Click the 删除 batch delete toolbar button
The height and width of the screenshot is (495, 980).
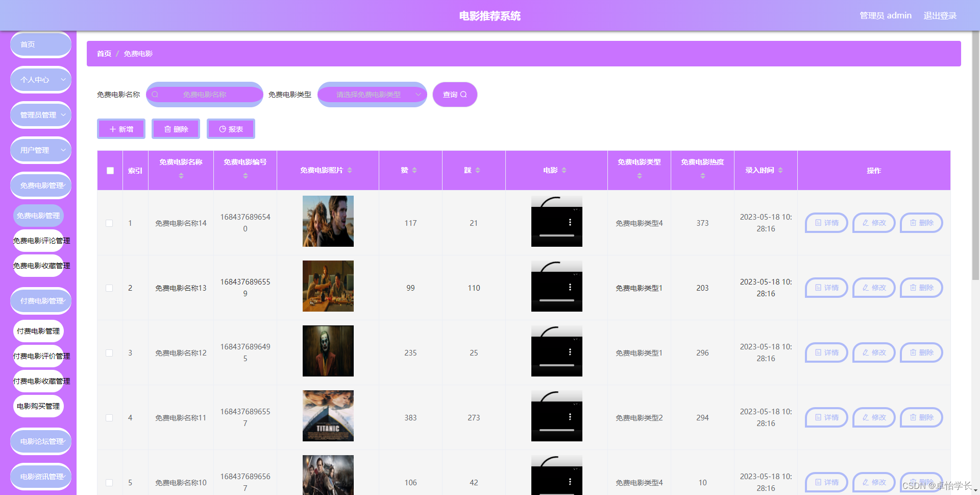(x=176, y=129)
